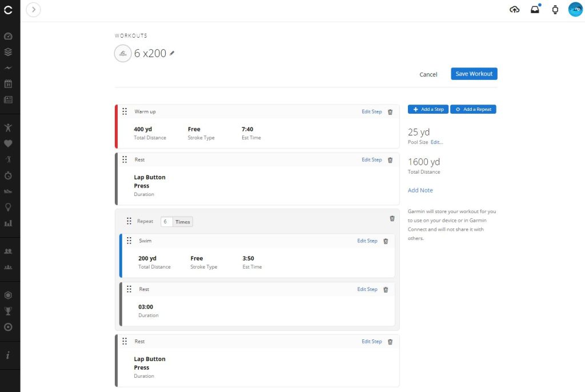Click the watch devices icon
585x392 pixels.
(x=555, y=10)
